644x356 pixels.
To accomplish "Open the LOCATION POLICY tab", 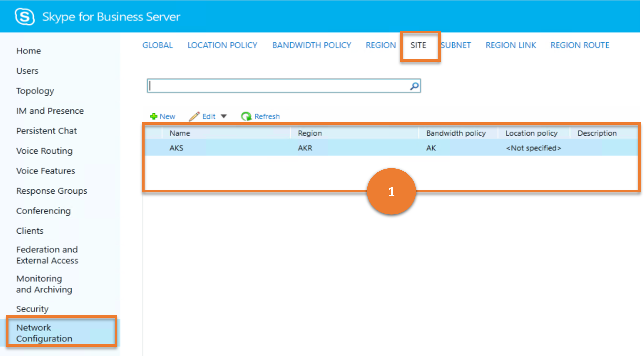I will coord(222,45).
